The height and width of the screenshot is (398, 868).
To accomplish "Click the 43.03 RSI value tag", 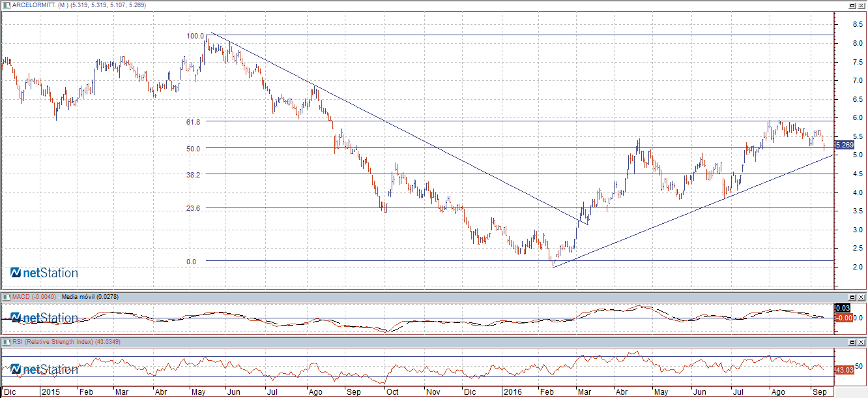I will click(x=844, y=371).
